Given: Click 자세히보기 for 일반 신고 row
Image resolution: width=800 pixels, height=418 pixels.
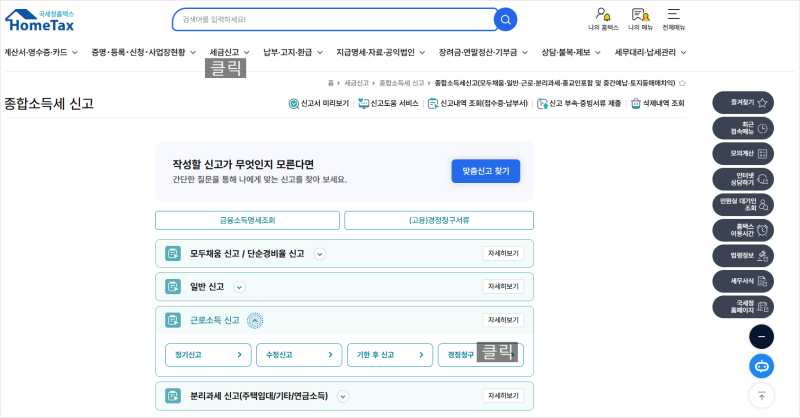Looking at the screenshot, I should pos(503,287).
